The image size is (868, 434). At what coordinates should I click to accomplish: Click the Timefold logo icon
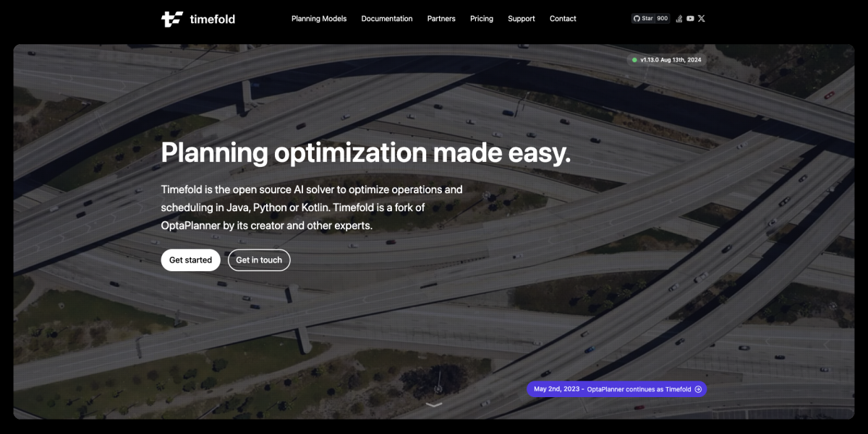pos(172,19)
